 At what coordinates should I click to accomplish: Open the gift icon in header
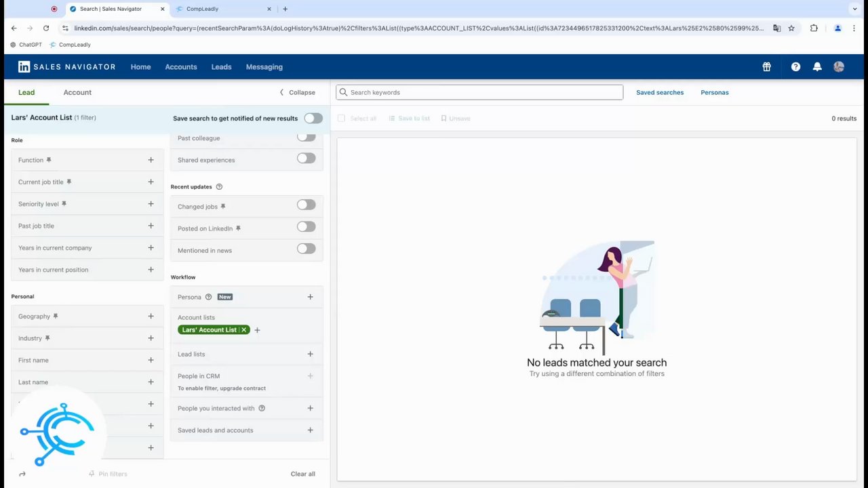766,66
